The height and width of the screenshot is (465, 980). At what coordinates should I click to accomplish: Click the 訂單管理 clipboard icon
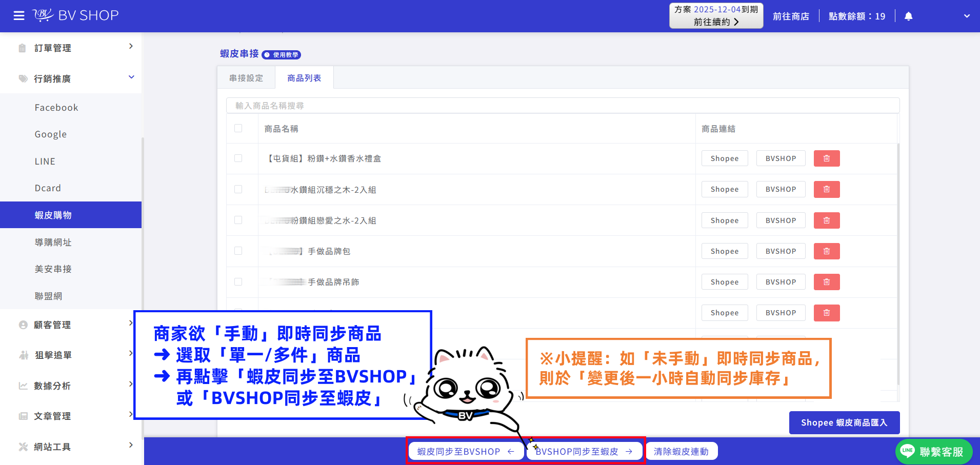click(x=23, y=48)
